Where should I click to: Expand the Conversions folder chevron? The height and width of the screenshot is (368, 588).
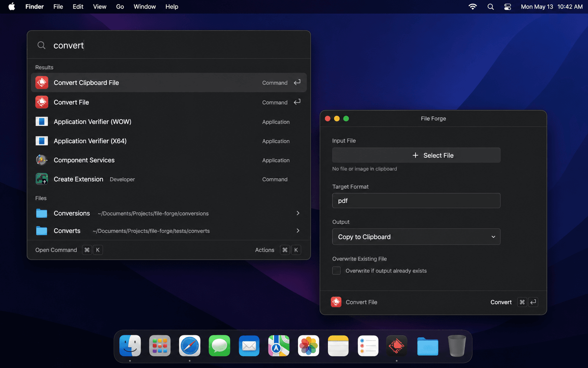coord(298,213)
